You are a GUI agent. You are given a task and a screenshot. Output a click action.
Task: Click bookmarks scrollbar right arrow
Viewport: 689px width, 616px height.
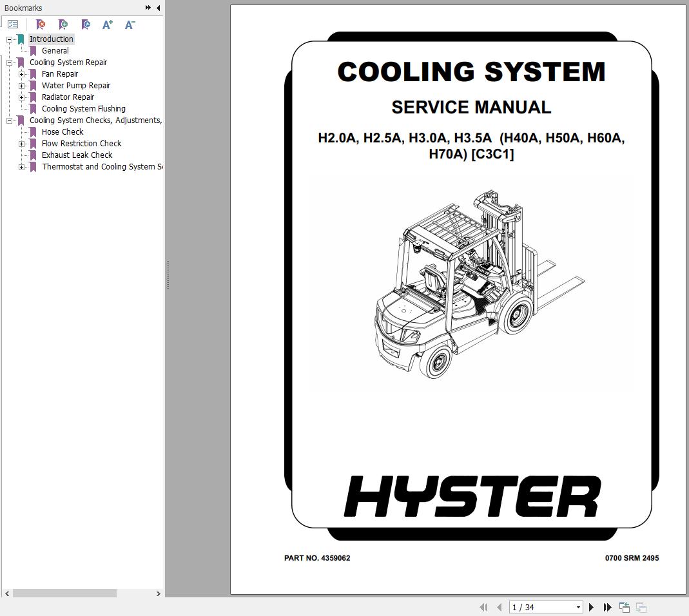[x=158, y=593]
